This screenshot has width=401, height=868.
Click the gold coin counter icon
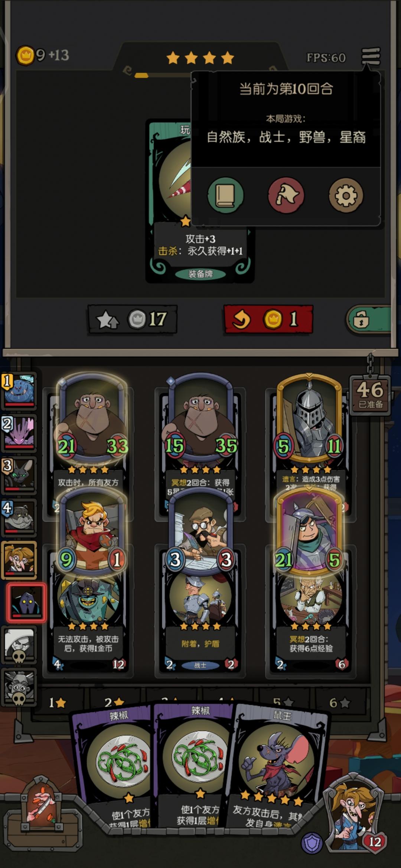25,56
